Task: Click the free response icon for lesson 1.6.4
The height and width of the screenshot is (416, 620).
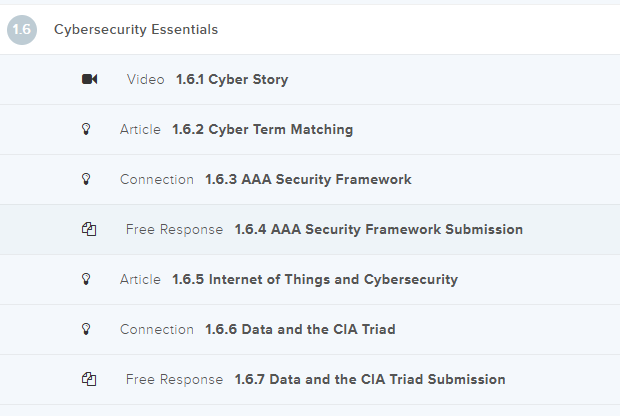Action: pos(88,230)
